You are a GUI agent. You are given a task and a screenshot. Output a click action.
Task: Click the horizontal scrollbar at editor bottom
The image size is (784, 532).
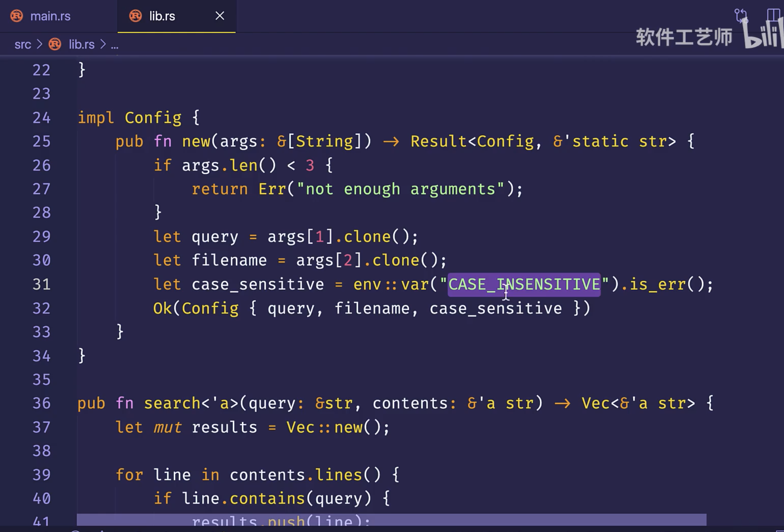pyautogui.click(x=391, y=519)
